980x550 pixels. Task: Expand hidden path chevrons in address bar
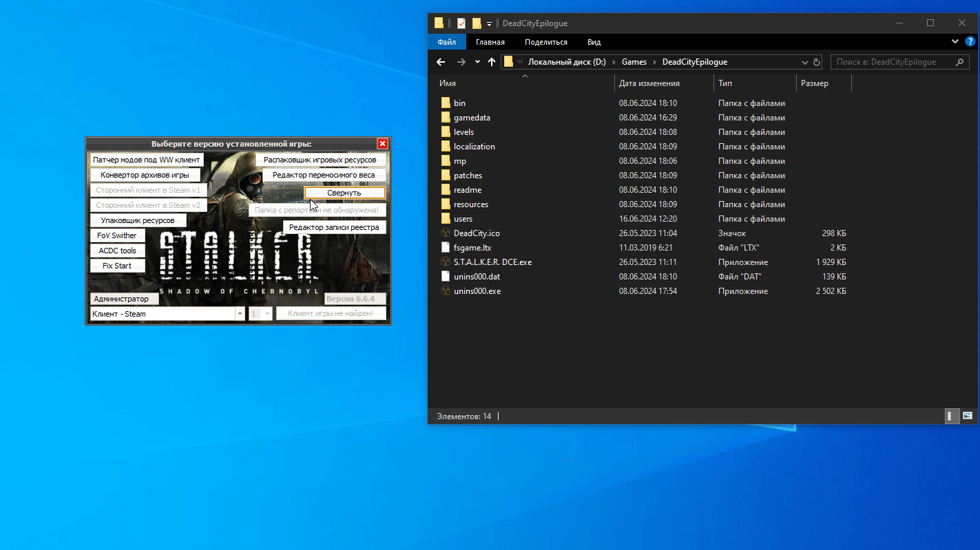(520, 62)
